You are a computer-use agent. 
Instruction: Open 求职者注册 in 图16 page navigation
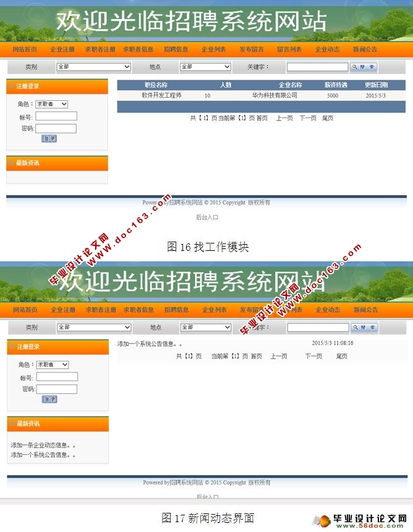100,49
